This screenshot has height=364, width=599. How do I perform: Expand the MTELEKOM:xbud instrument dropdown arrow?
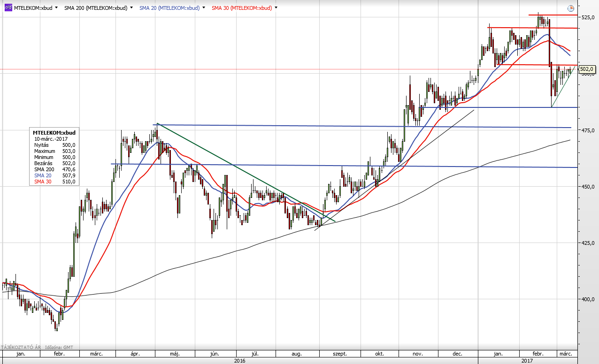(56, 8)
